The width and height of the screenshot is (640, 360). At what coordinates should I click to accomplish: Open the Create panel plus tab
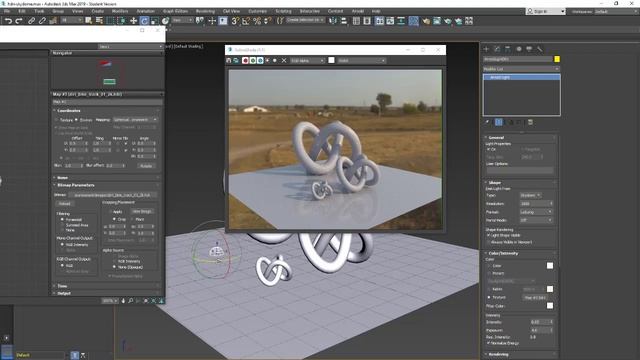click(486, 49)
